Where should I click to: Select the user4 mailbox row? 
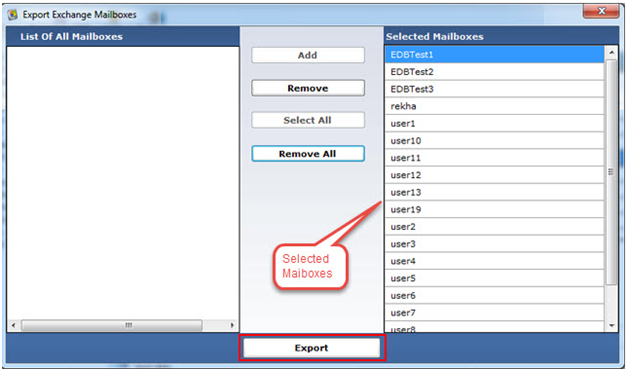494,261
